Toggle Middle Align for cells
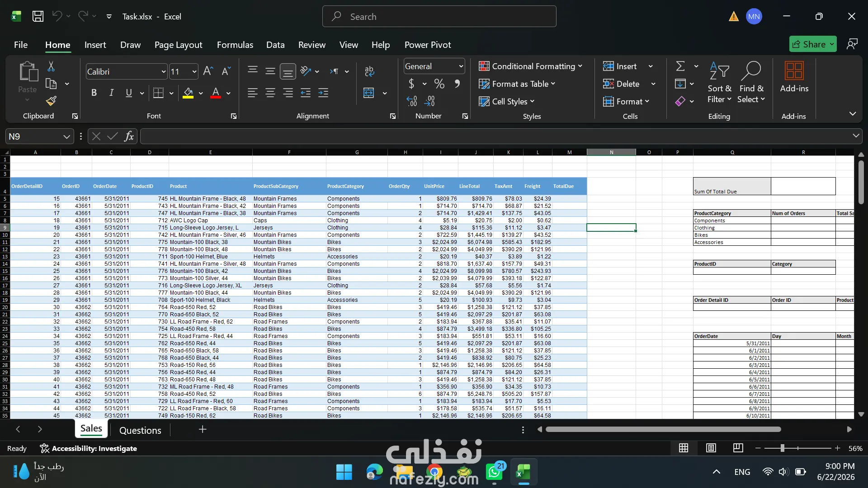This screenshot has width=868, height=488. (x=270, y=71)
